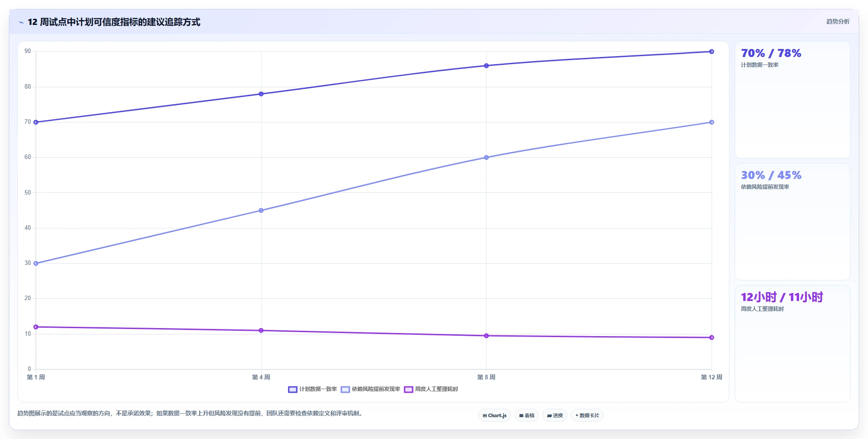The height and width of the screenshot is (439, 868).
Task: Select 依赖风险提前发现率 data point at 第 12 周
Action: [712, 122]
